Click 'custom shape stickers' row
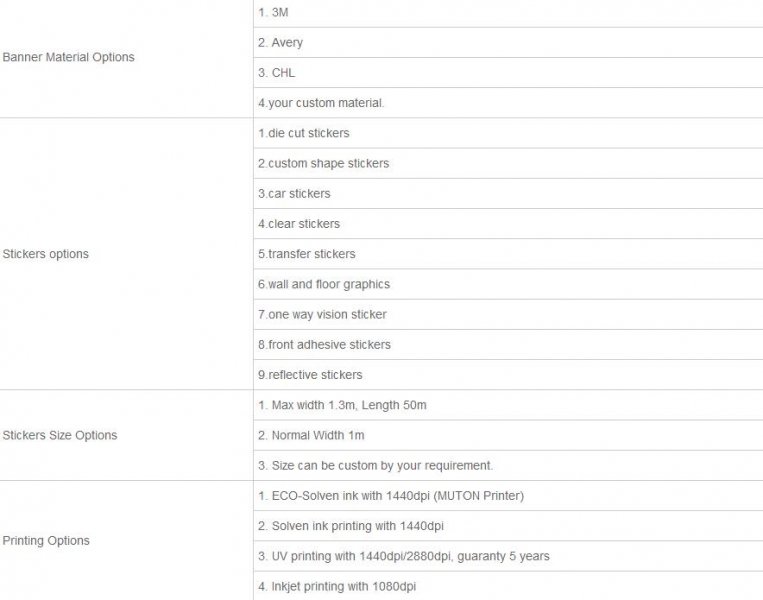 click(508, 164)
